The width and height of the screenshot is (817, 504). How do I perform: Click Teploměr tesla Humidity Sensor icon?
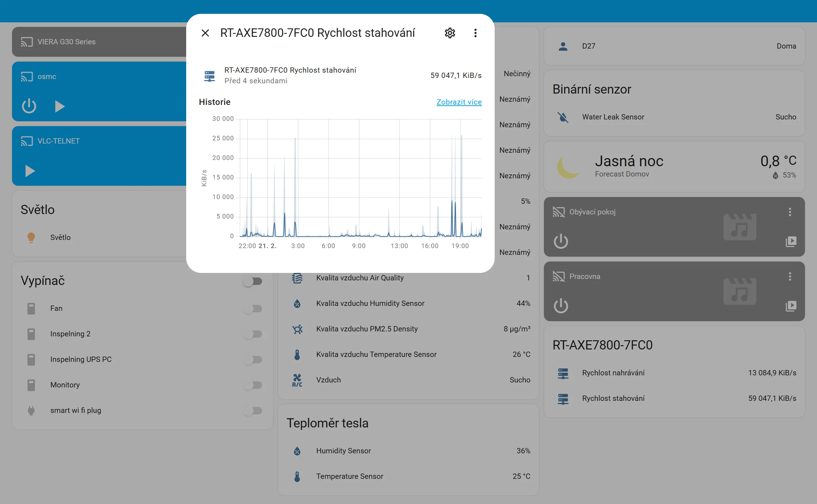click(297, 451)
